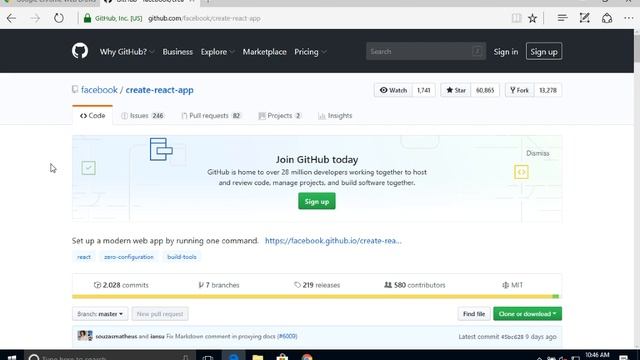The height and width of the screenshot is (360, 640).
Task: Click the New pull request button
Action: (160, 314)
